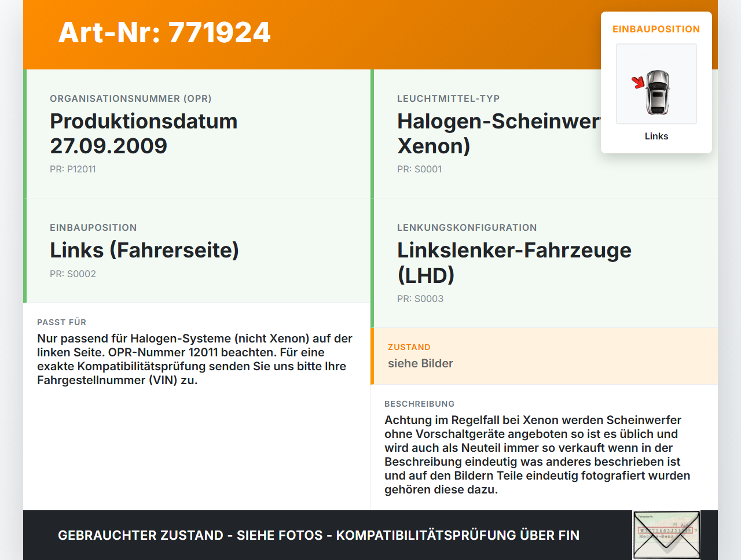741x560 pixels.
Task: Select the Linkslenker-Fahrzeuge (LHD) card
Action: 544,263
